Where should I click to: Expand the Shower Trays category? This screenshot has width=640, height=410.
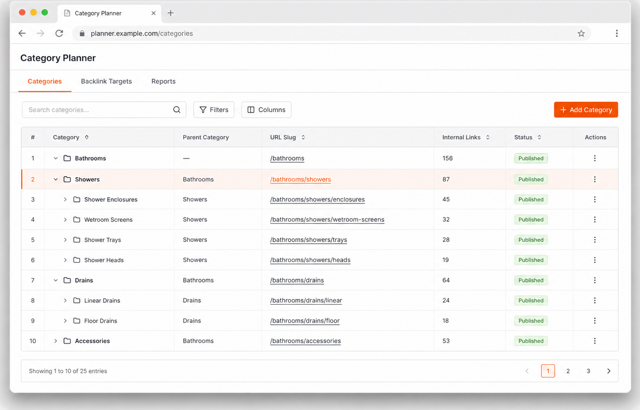65,240
